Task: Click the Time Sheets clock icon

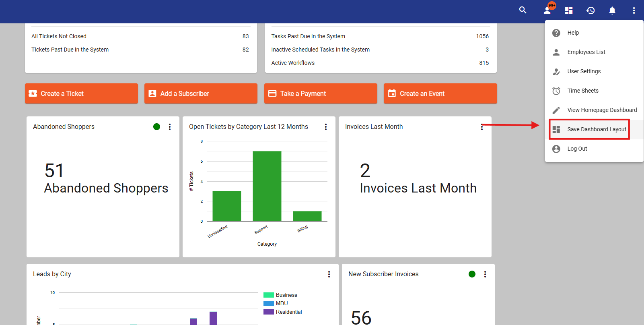Action: coord(556,91)
